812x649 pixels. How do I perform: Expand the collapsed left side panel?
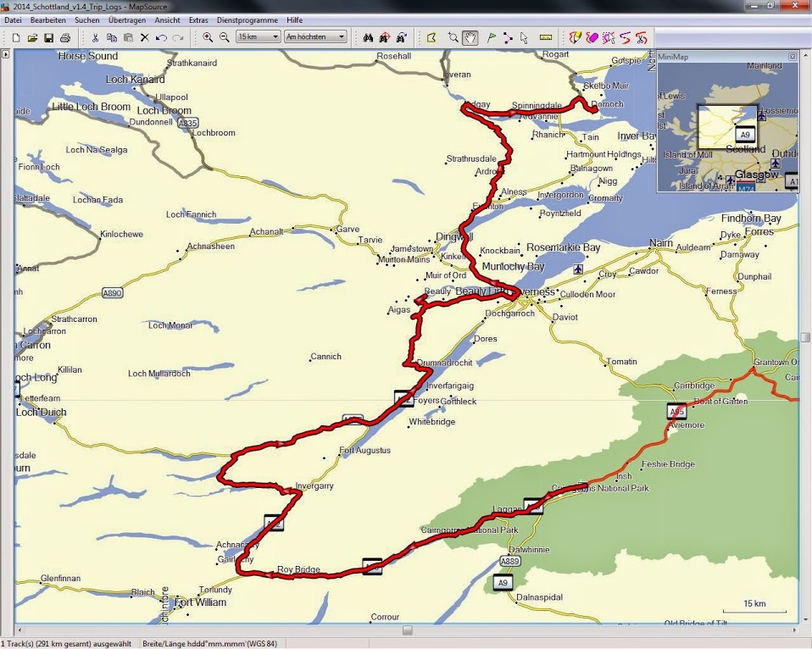(x=6, y=54)
